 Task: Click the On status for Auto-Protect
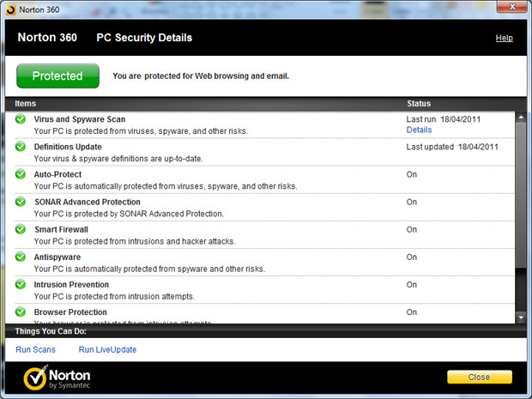pyautogui.click(x=412, y=174)
